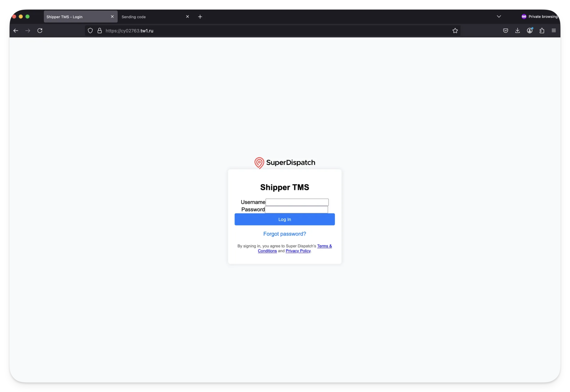Open the tracking protection shield icon

coord(90,31)
